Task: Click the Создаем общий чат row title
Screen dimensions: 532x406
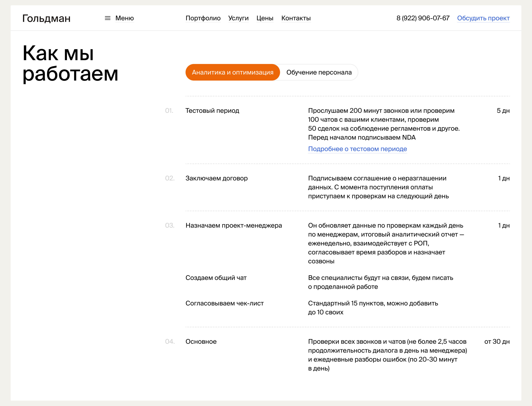Action: point(216,278)
